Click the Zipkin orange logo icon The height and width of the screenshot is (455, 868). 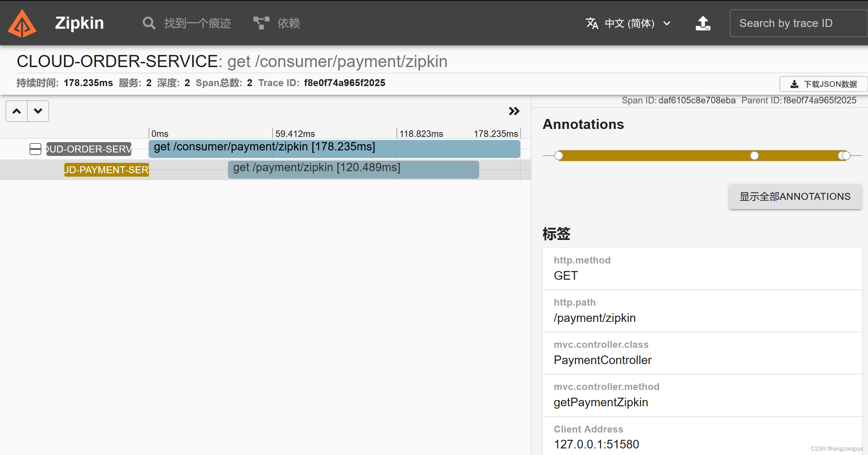click(22, 23)
